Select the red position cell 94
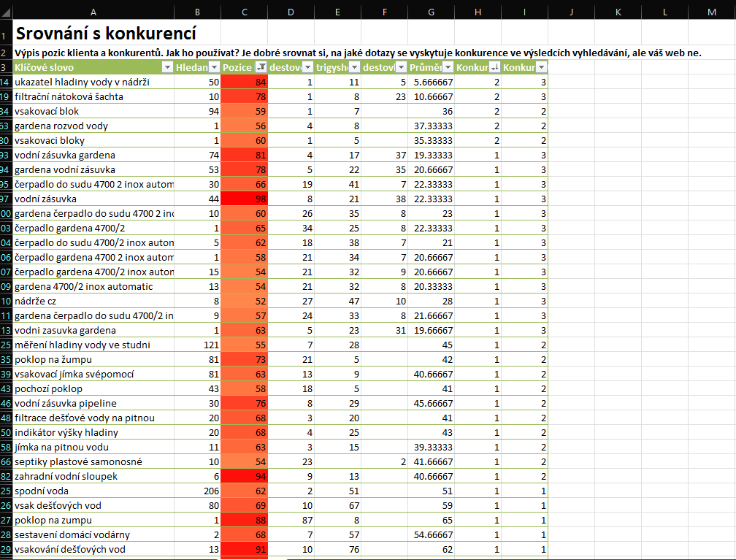Screen dimensions: 736x560 [244, 477]
